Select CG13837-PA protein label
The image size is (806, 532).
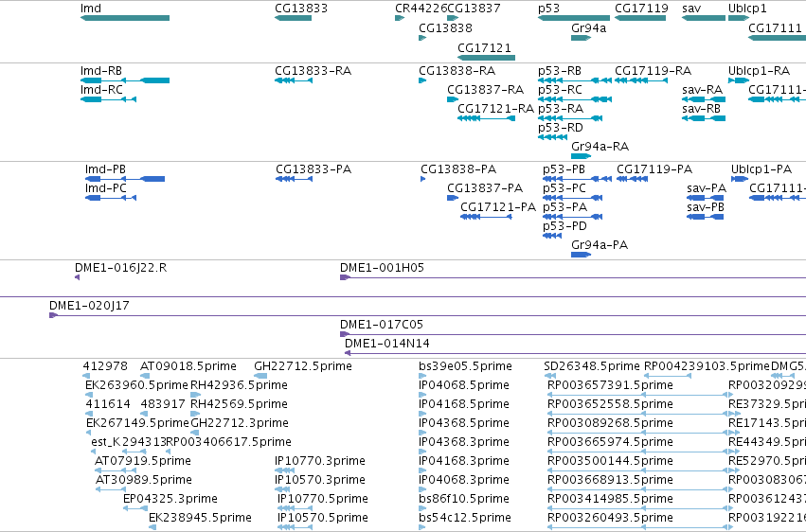[x=485, y=188]
